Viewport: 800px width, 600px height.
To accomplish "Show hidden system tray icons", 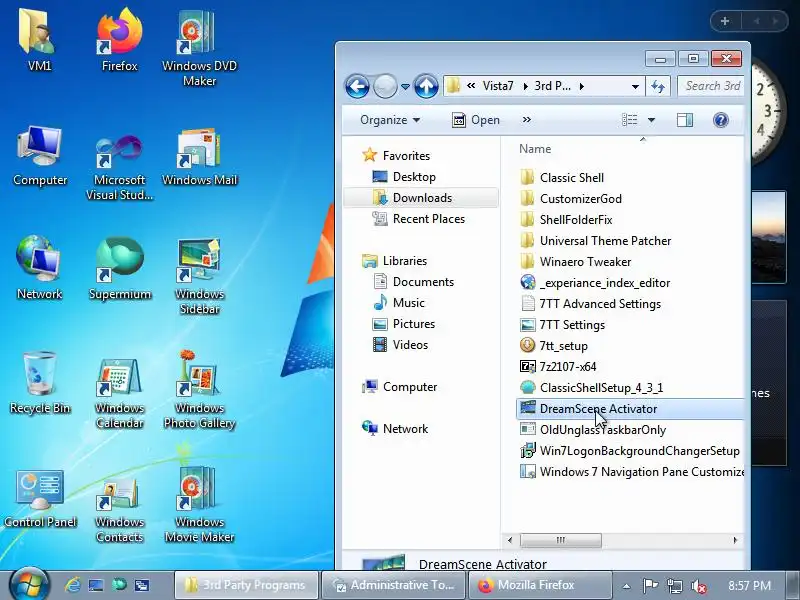I will (x=627, y=586).
